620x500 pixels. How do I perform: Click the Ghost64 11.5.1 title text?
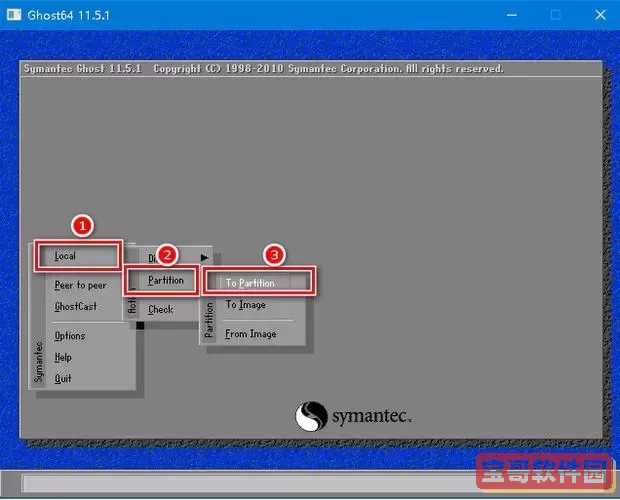click(x=68, y=15)
